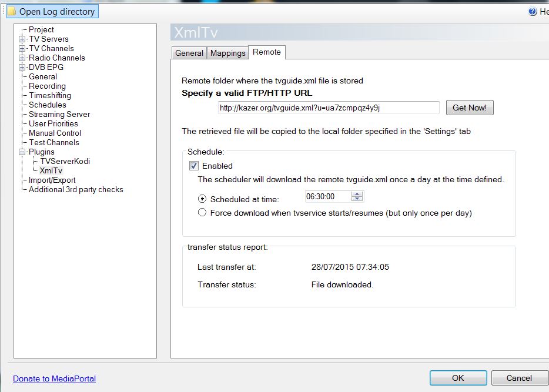Image resolution: width=549 pixels, height=392 pixels.
Task: Choose Force download when tvservice starts option
Action: click(x=202, y=213)
